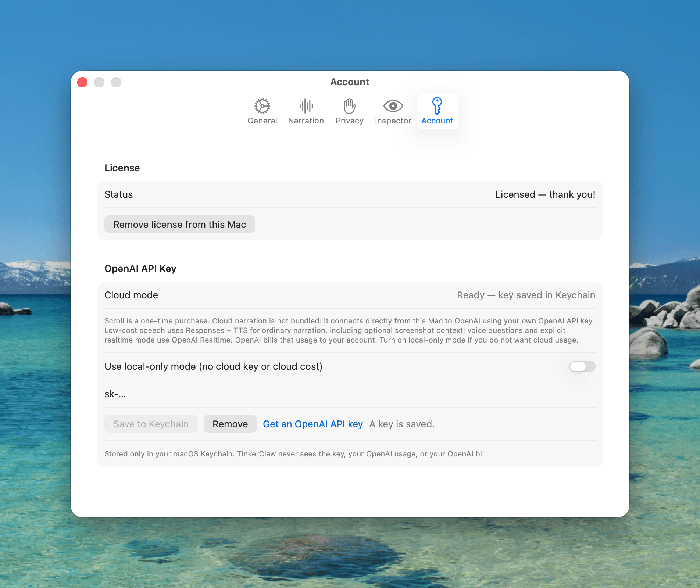Click the Status label in License
Image resolution: width=700 pixels, height=588 pixels.
click(118, 194)
